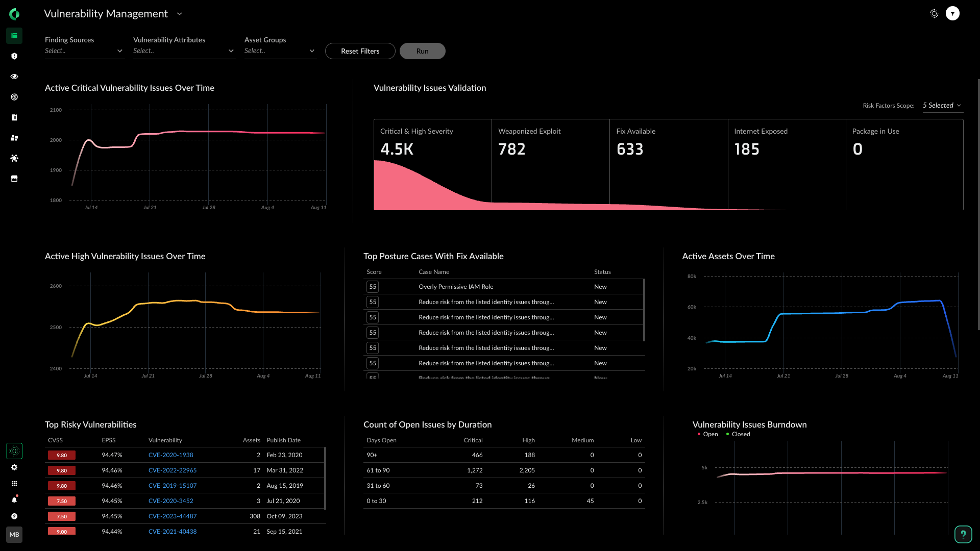Click the Reset Filters button

(x=360, y=51)
